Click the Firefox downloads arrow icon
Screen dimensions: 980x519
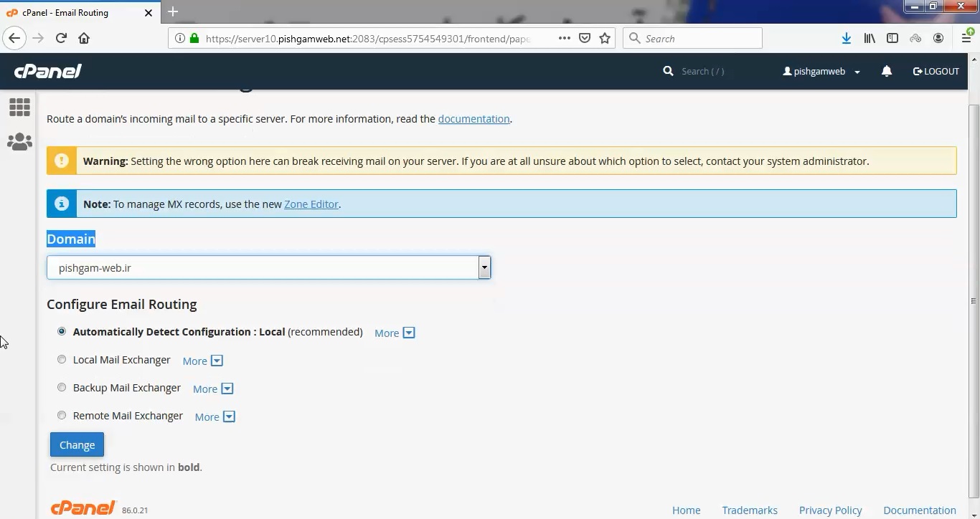(846, 38)
